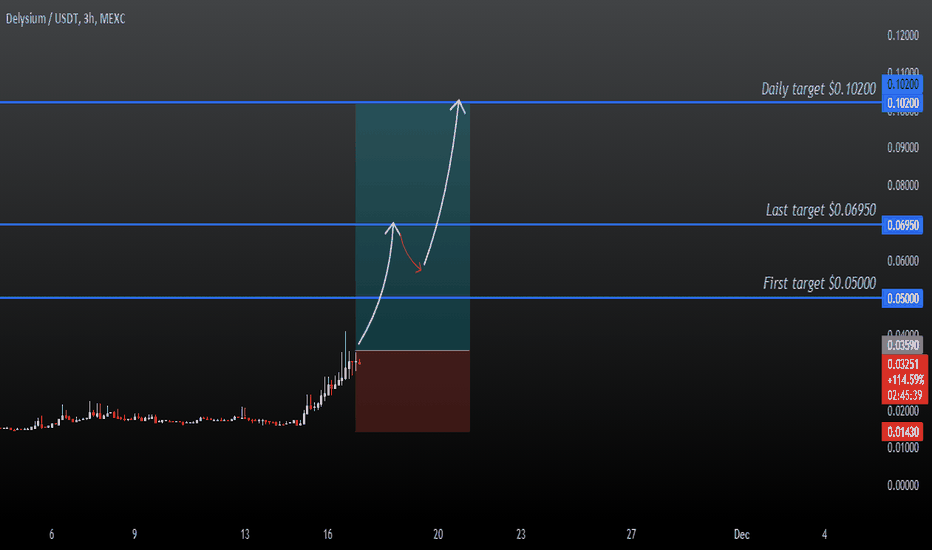
Task: Select the Last target $0.06950 label
Action: [820, 210]
